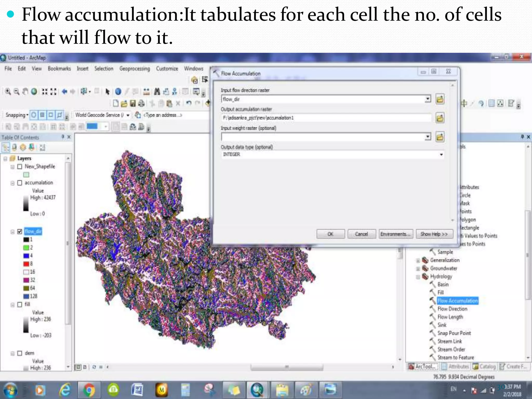The width and height of the screenshot is (532, 399).
Task: Click the red swatch for value 8
Action: 26,264
